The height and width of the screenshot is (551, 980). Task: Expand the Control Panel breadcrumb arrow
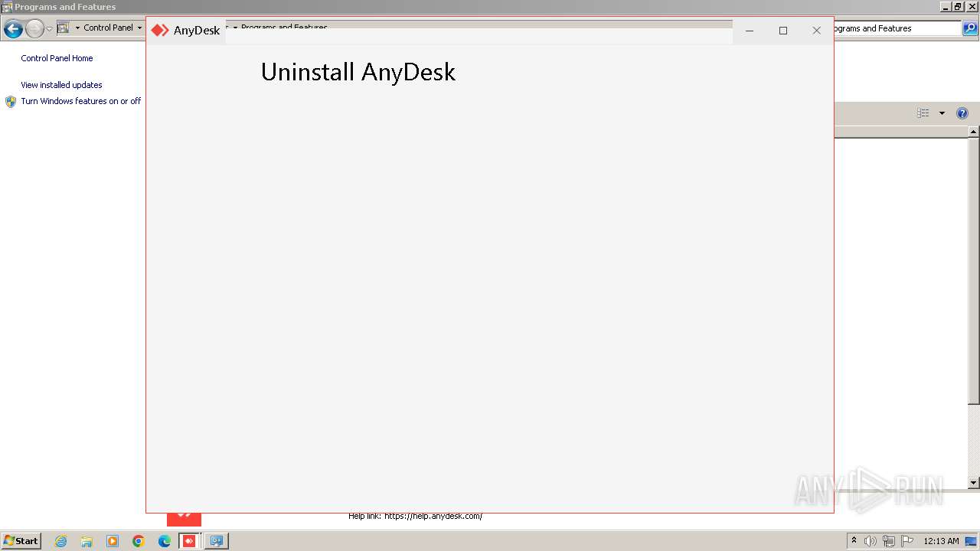tap(139, 28)
